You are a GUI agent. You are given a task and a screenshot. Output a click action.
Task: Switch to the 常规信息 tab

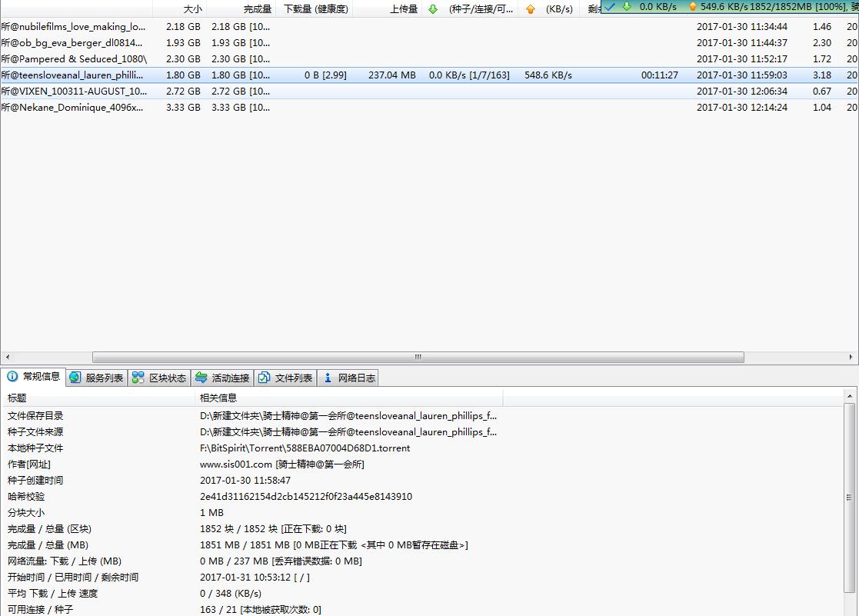tap(34, 377)
